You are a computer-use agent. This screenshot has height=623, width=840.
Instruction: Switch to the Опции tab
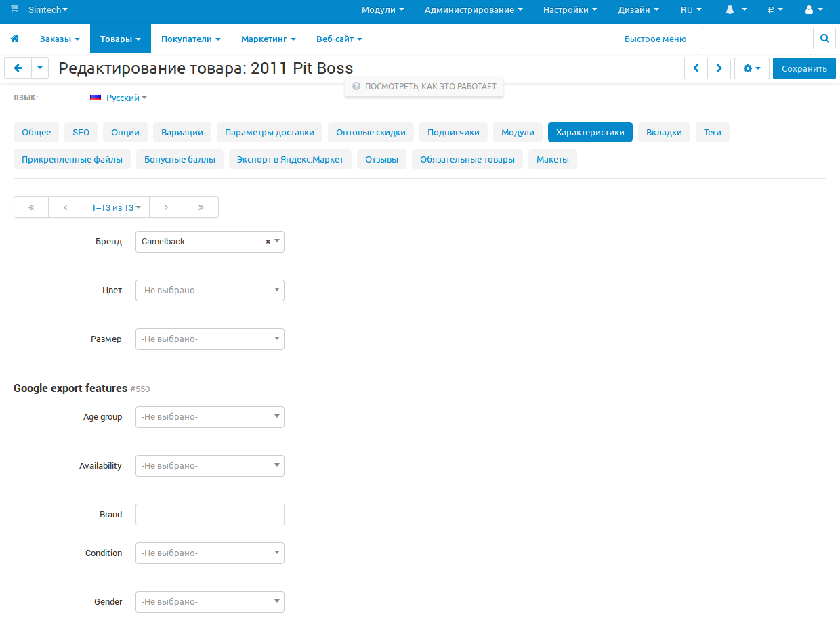click(125, 132)
